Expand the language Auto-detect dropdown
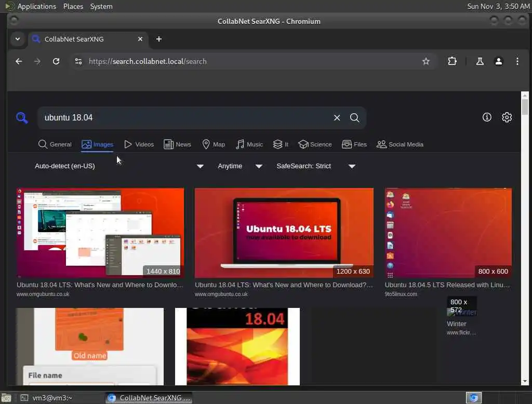This screenshot has width=532, height=404. 119,166
